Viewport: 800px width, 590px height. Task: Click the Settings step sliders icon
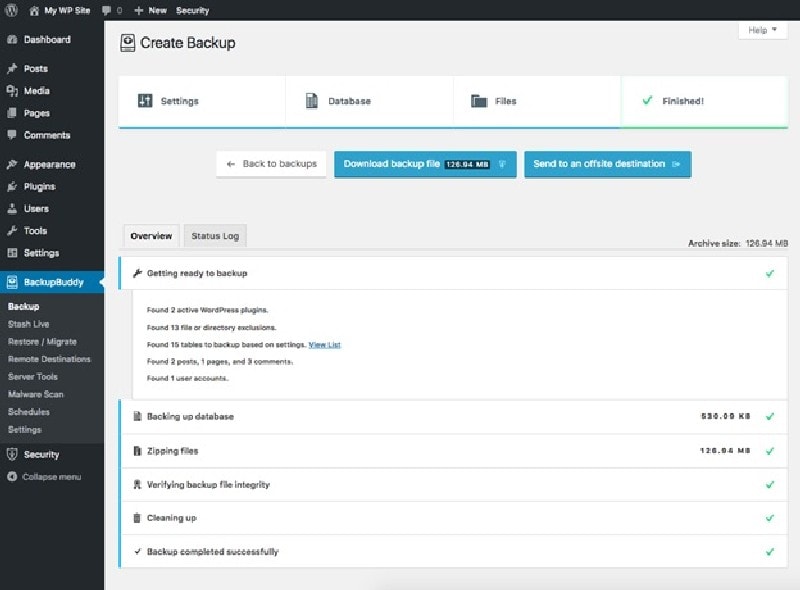pyautogui.click(x=145, y=101)
